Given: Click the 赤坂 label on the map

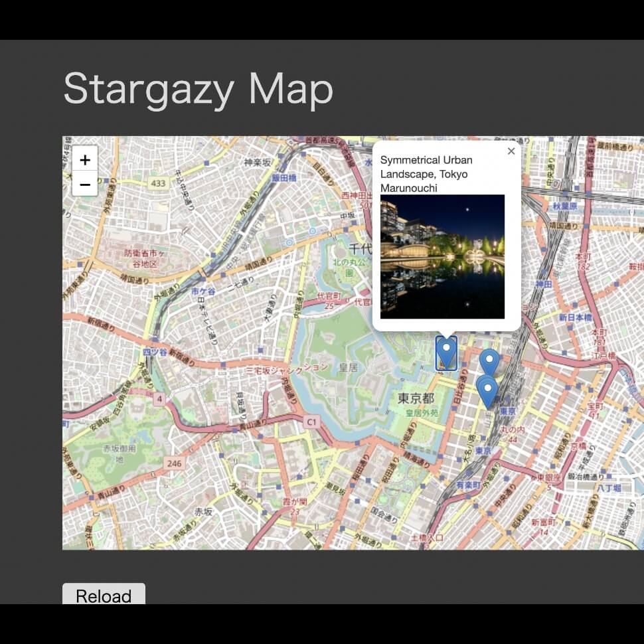Looking at the screenshot, I should click(x=203, y=511).
